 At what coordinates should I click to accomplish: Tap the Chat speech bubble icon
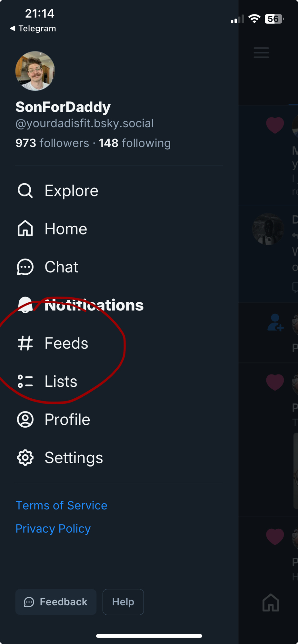pyautogui.click(x=25, y=267)
